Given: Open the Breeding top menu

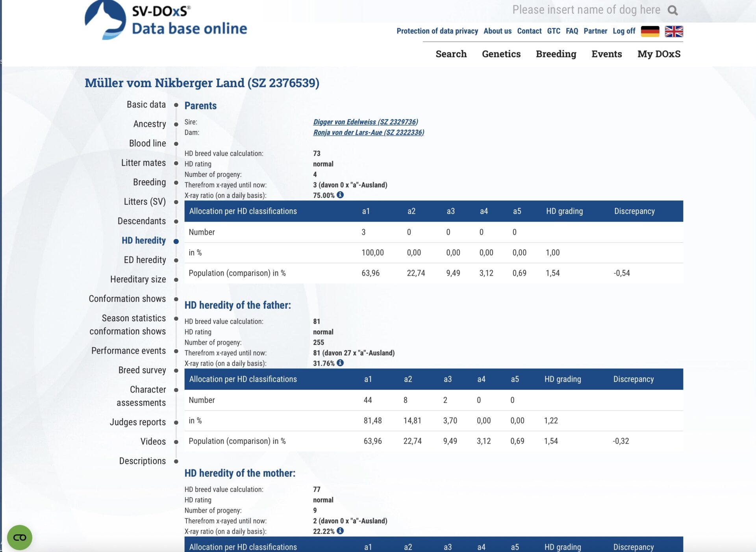Looking at the screenshot, I should tap(556, 54).
